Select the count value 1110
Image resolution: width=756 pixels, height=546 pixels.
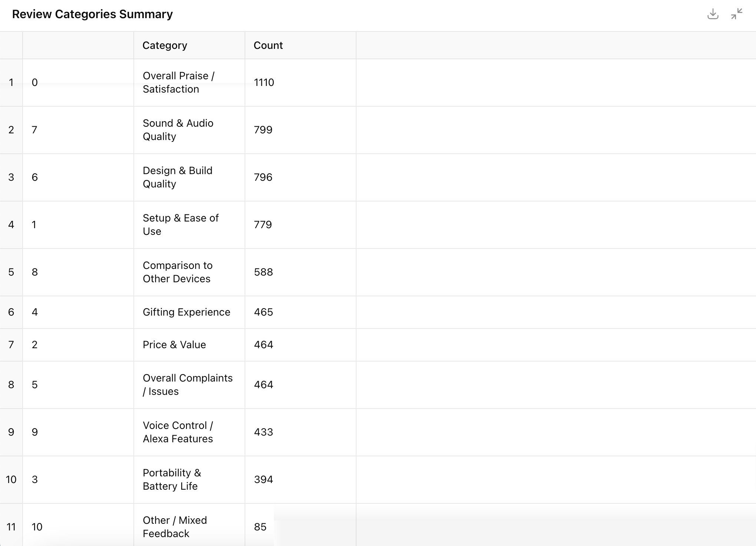(x=264, y=82)
